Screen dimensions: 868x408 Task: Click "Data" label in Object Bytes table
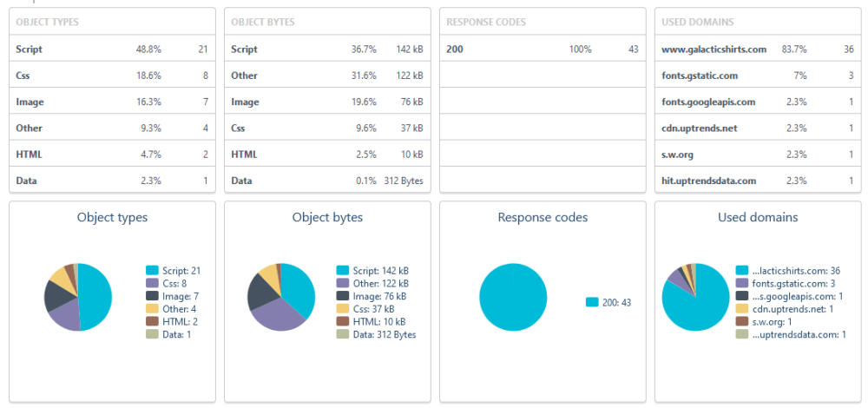tap(241, 181)
